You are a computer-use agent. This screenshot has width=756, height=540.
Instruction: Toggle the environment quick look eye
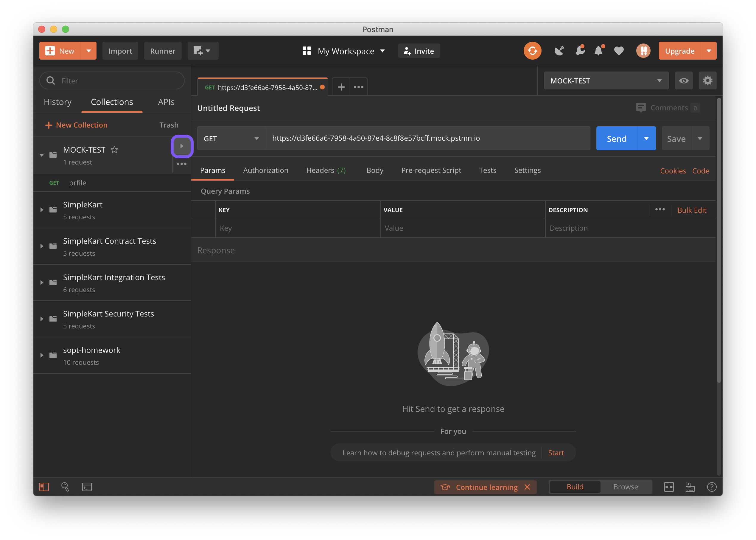(684, 80)
